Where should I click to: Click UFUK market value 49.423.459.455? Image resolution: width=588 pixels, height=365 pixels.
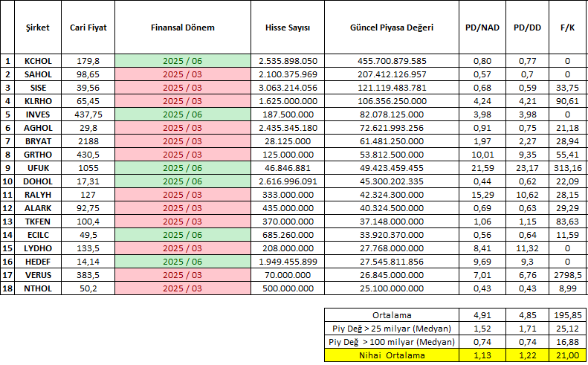392,167
